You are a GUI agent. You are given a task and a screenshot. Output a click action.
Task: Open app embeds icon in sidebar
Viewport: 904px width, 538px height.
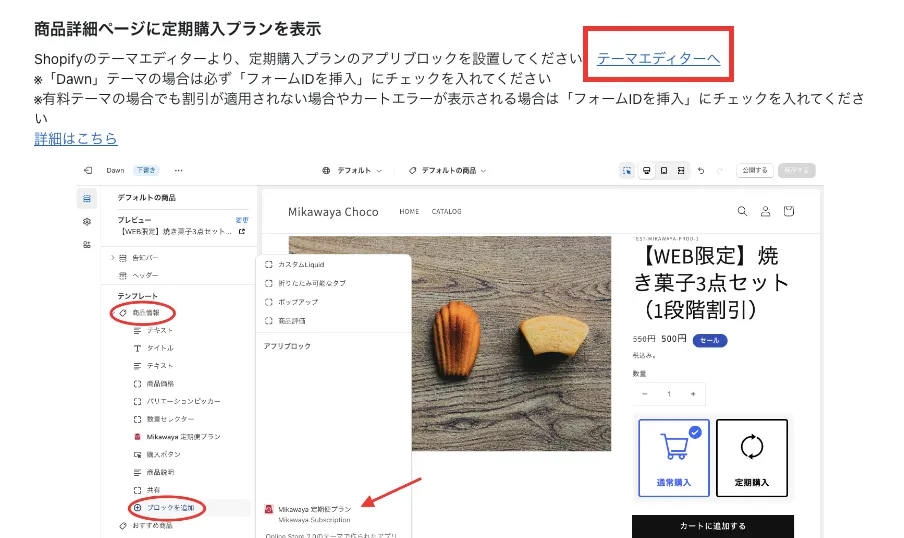click(87, 244)
